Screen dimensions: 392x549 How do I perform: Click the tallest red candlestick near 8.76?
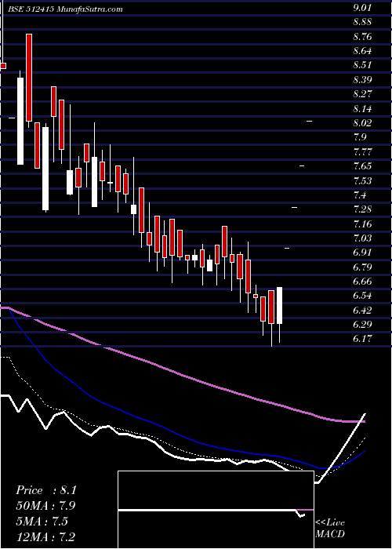(x=29, y=78)
